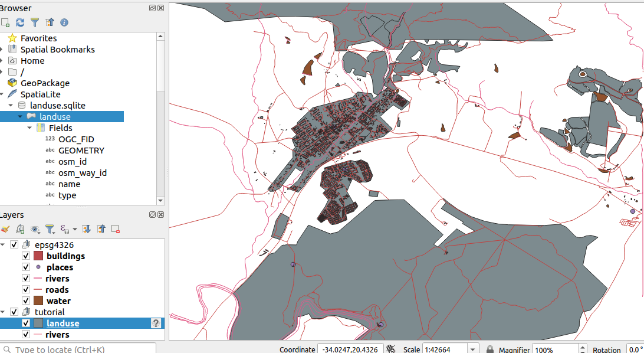Float the Browser panel
Screen dimensions: 644x353
click(x=152, y=8)
